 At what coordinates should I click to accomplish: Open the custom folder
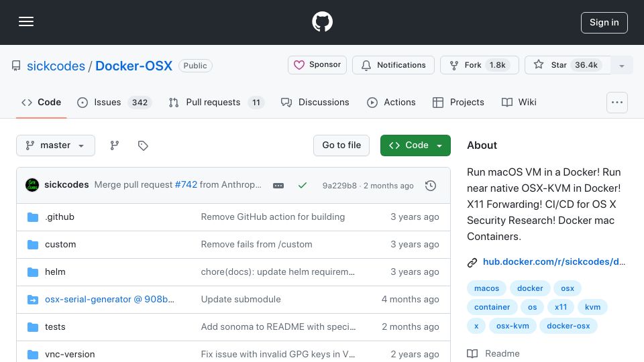(60, 244)
